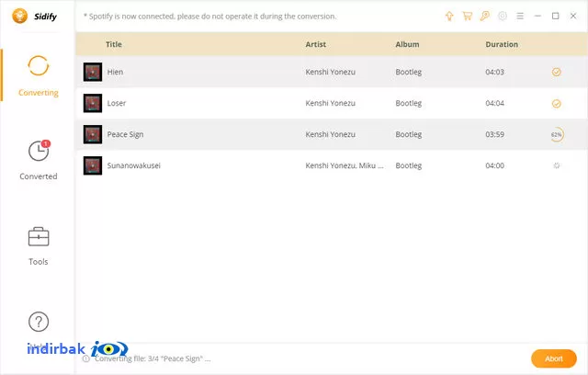Viewport: 588px width, 375px height.
Task: Select the Loser song title
Action: coord(117,103)
